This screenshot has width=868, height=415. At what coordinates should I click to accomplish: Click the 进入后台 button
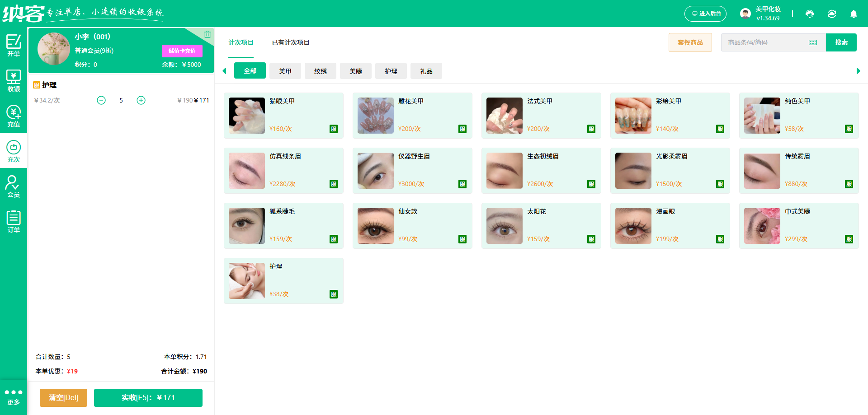(x=705, y=14)
